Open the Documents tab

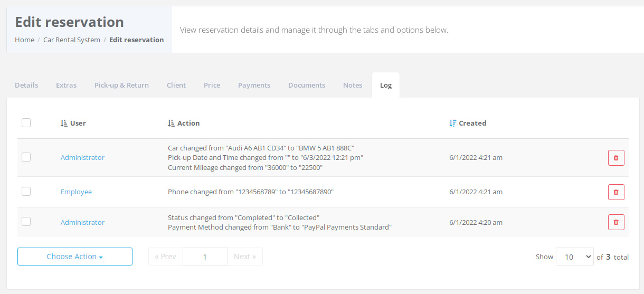click(x=307, y=85)
